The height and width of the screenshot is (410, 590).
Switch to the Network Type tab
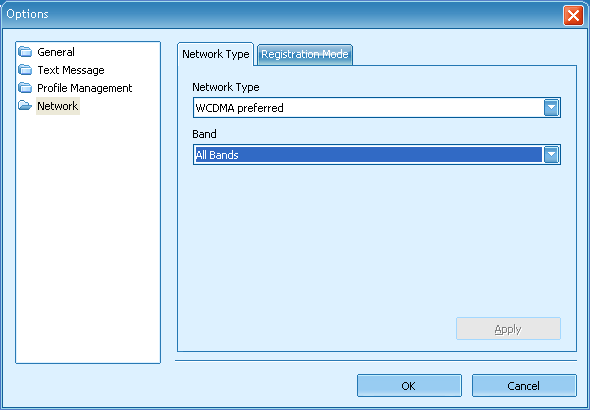pos(216,54)
